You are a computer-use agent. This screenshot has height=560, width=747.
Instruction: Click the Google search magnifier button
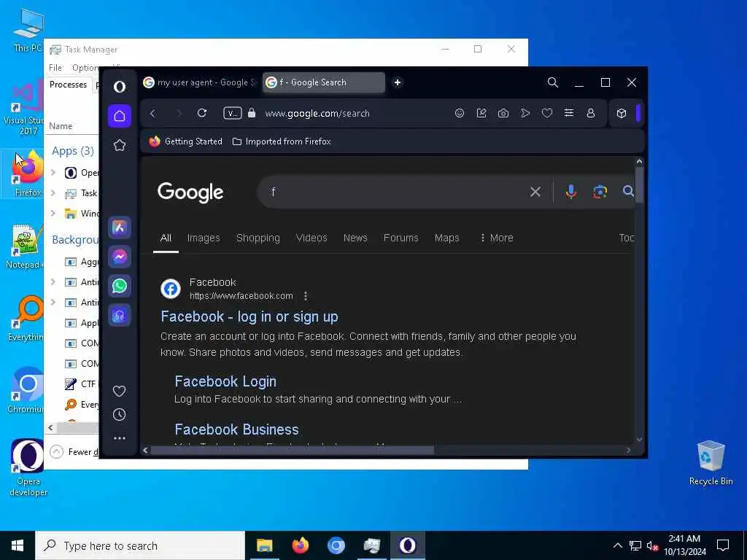pos(628,192)
